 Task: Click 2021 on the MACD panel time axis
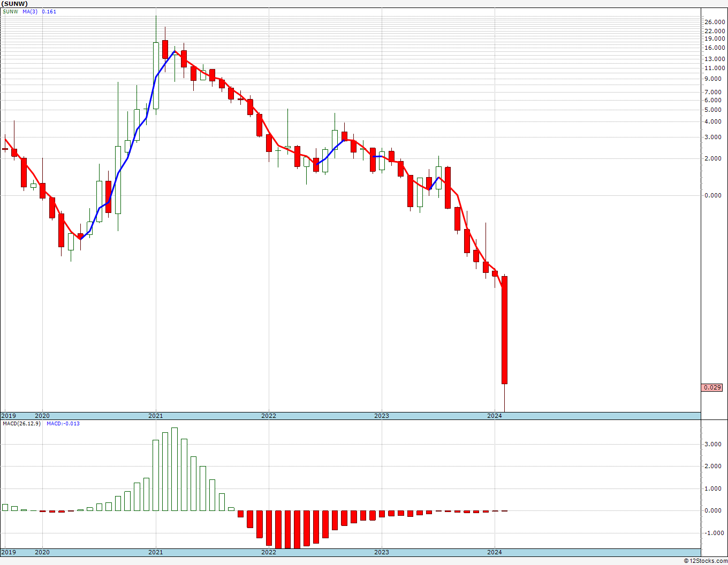pos(156,552)
